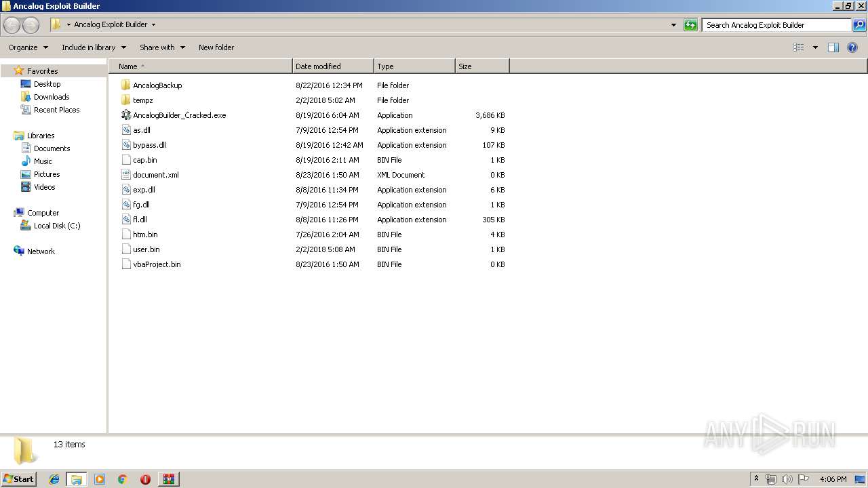The height and width of the screenshot is (488, 868).
Task: Select the AncalogBuilder_Cracked.exe application icon
Action: point(125,115)
